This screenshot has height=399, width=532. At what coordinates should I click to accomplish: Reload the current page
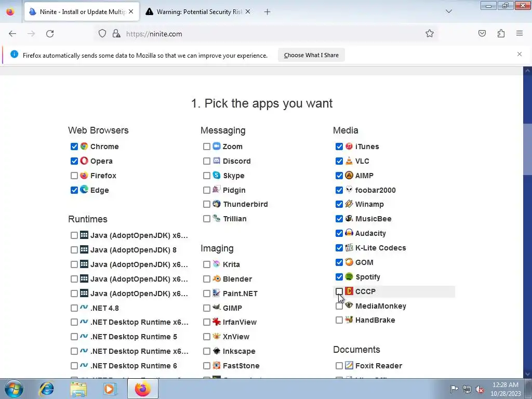click(50, 33)
